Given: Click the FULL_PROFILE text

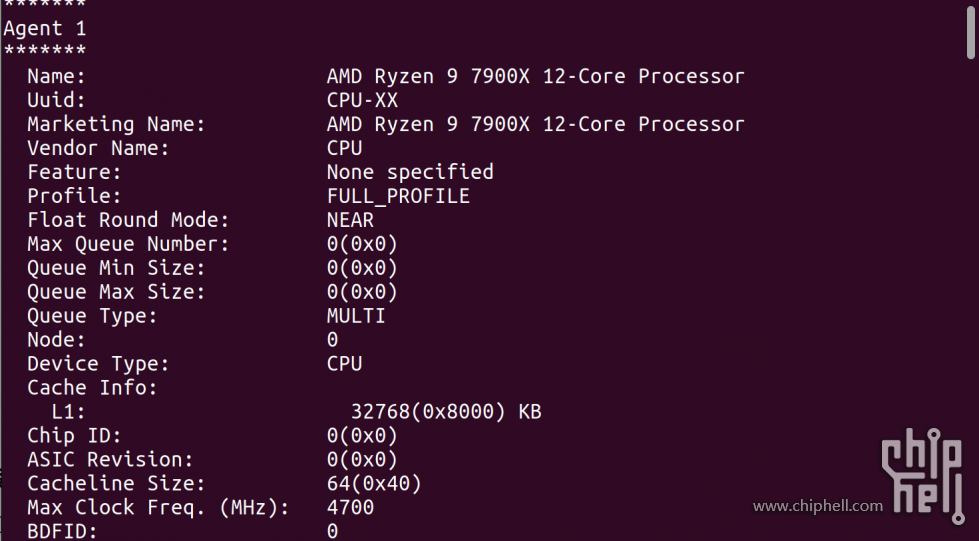Looking at the screenshot, I should pyautogui.click(x=398, y=196).
